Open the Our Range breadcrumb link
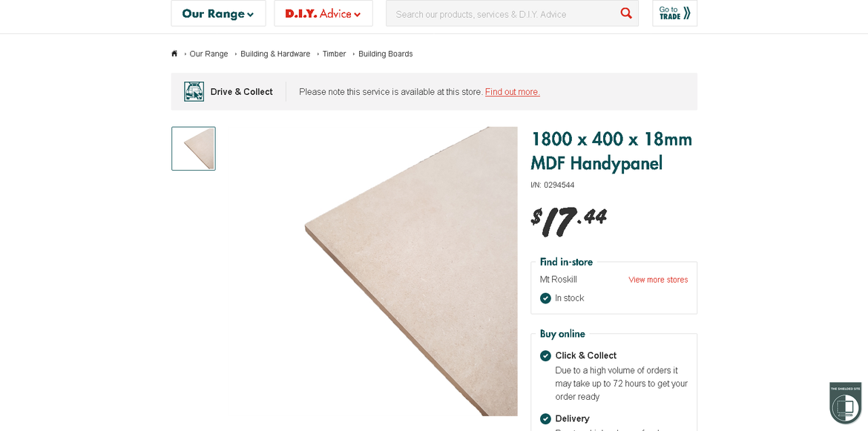The height and width of the screenshot is (431, 868). [208, 53]
